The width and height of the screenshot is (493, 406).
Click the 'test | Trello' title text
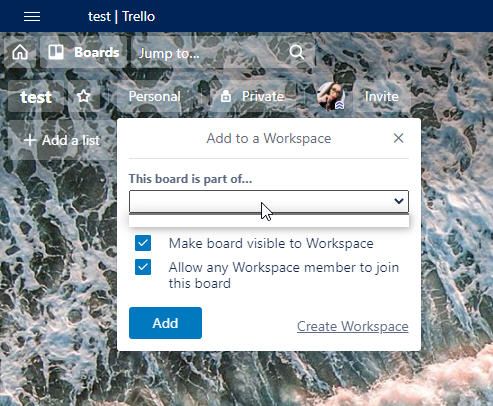tap(121, 16)
